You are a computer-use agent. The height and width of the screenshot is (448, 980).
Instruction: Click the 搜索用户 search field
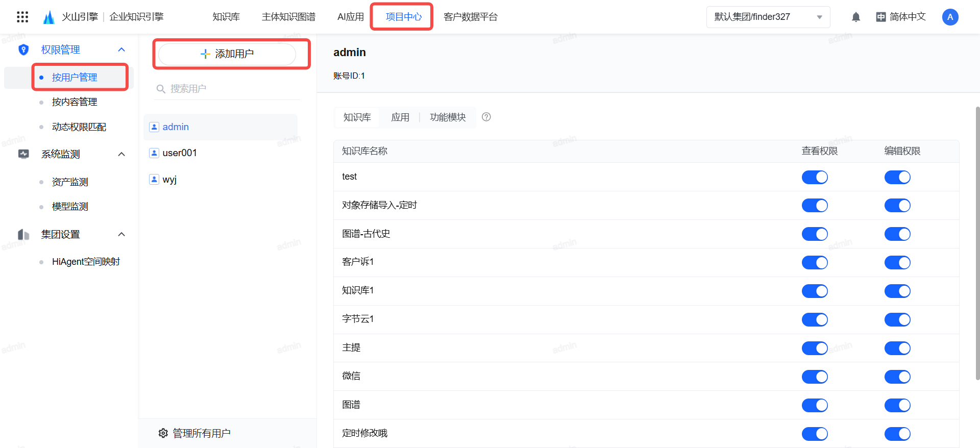coord(227,89)
